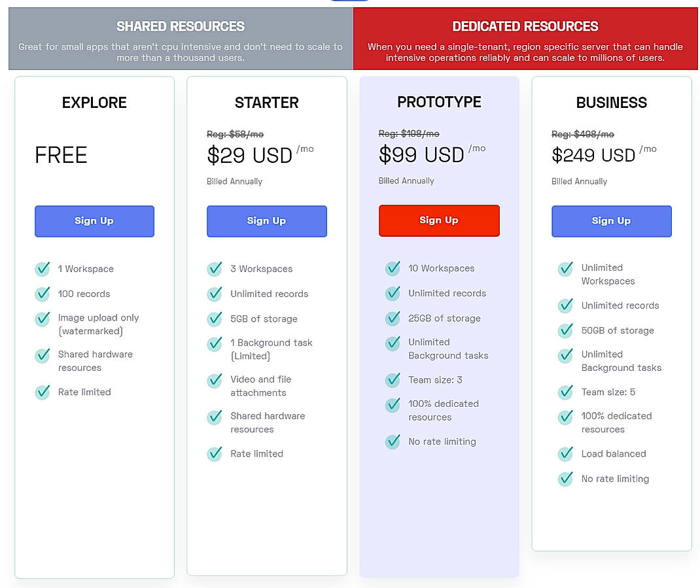Click the $99 USD Prototype price
700x588 pixels.
point(421,155)
